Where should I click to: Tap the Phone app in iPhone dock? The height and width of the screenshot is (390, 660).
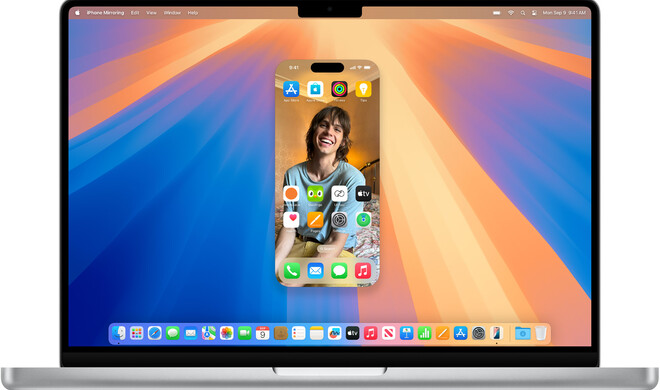tap(291, 271)
